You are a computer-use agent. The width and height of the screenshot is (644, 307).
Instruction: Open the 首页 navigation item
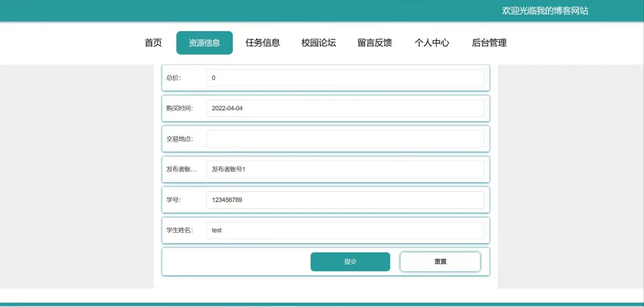pyautogui.click(x=153, y=43)
